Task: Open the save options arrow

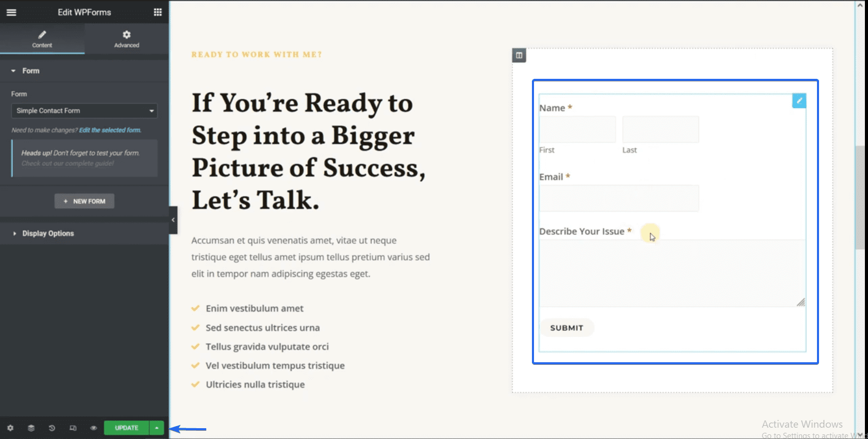Action: point(157,428)
